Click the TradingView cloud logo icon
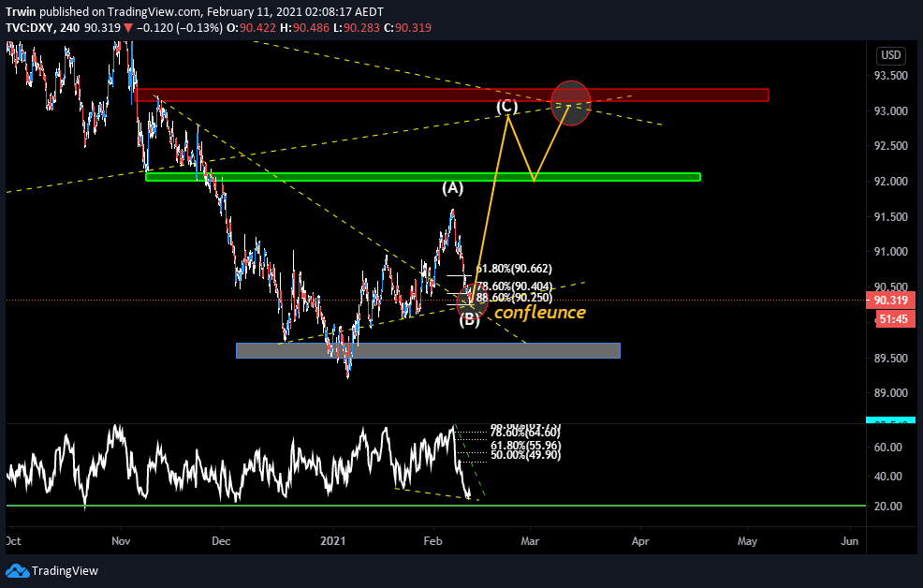This screenshot has height=588, width=923. pyautogui.click(x=17, y=570)
